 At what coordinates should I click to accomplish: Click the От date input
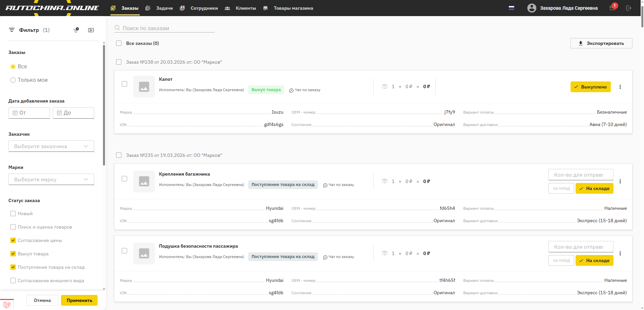coord(29,113)
